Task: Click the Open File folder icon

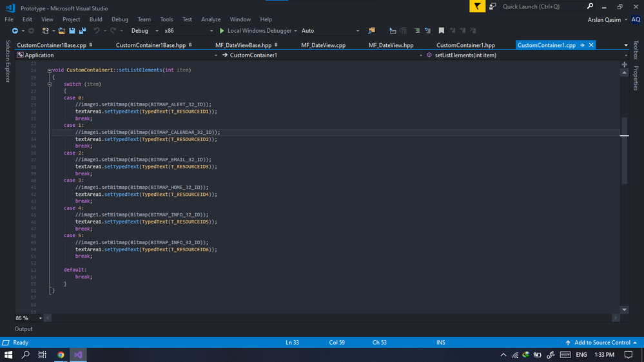Action: (x=62, y=31)
